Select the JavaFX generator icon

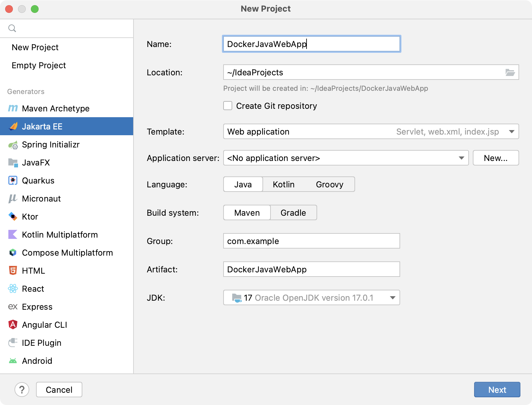[13, 163]
